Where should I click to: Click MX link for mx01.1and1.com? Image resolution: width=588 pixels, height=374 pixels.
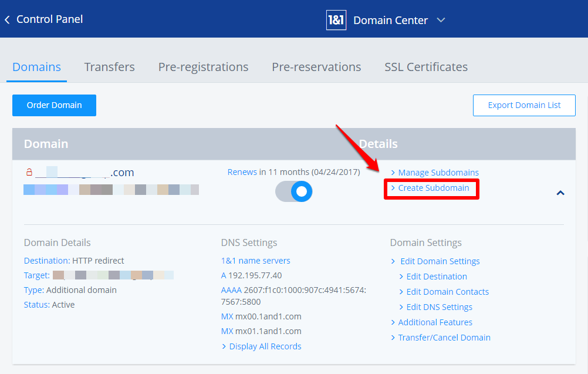coord(227,331)
